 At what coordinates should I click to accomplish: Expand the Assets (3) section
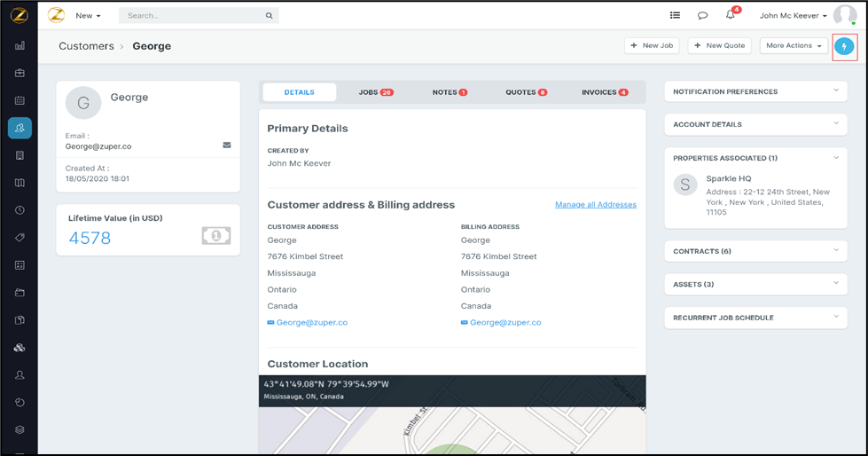(x=755, y=284)
